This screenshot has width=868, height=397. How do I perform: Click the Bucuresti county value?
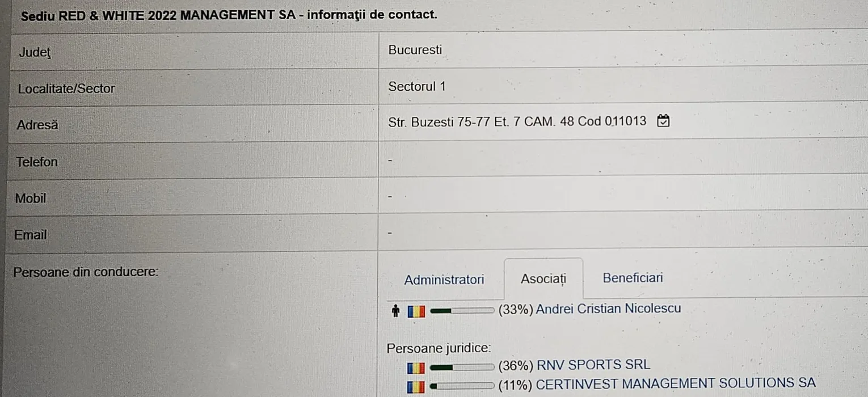(x=415, y=50)
